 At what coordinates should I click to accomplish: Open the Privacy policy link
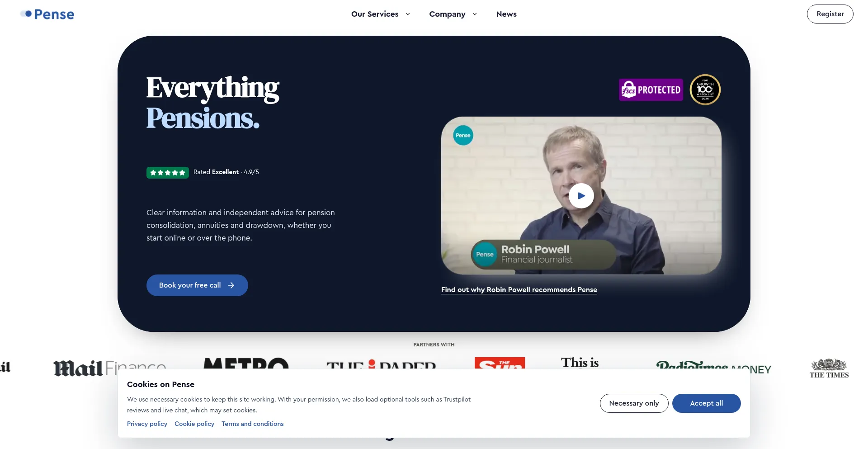(x=147, y=424)
